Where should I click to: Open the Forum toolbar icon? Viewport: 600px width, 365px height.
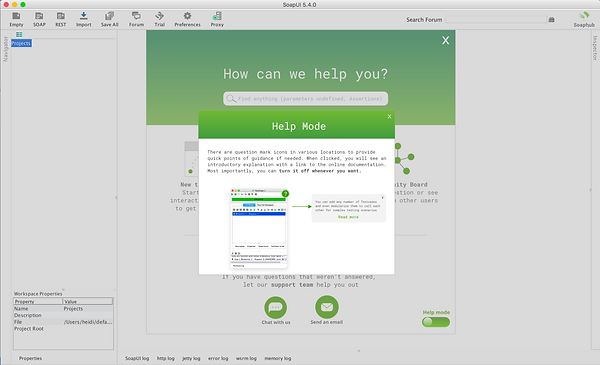[136, 19]
